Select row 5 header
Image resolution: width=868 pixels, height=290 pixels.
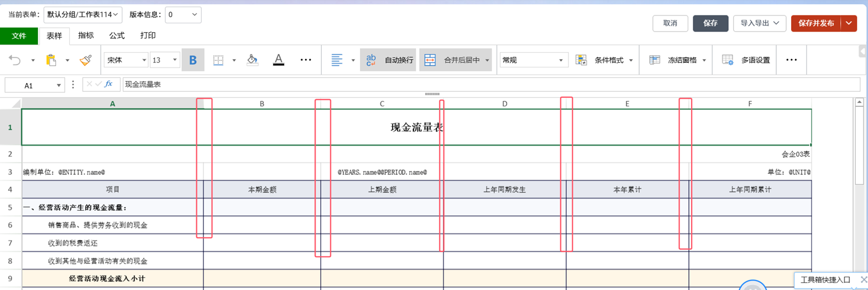click(x=11, y=208)
